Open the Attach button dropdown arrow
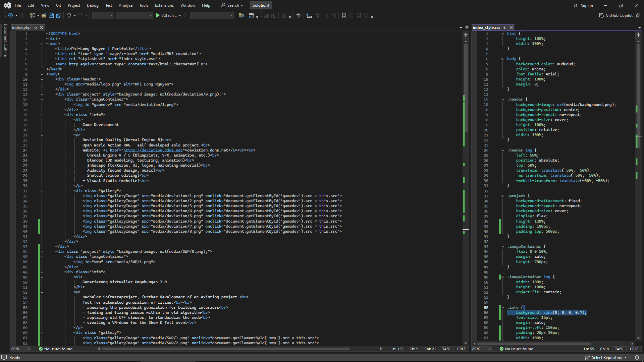Viewport: 644px width, 362px height. [180, 15]
